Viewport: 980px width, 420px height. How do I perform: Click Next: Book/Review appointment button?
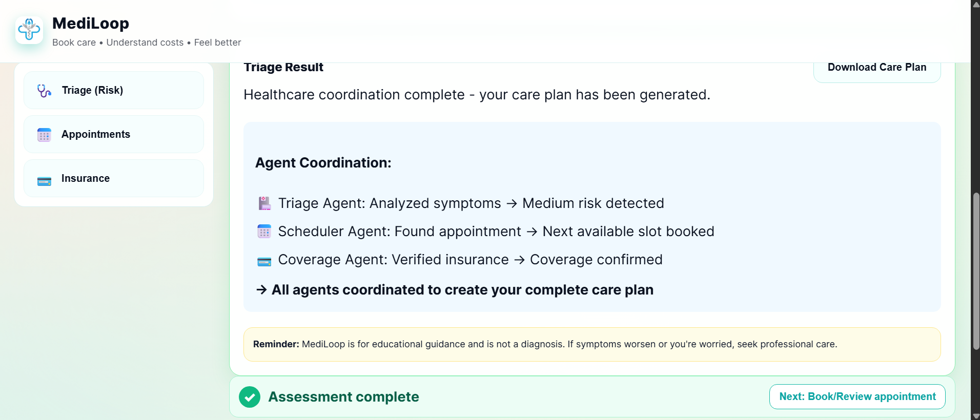pos(857,397)
